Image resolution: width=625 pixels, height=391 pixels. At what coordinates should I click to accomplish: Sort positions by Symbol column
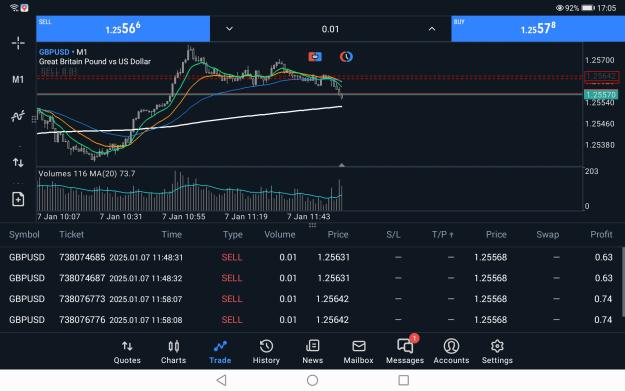pos(24,234)
